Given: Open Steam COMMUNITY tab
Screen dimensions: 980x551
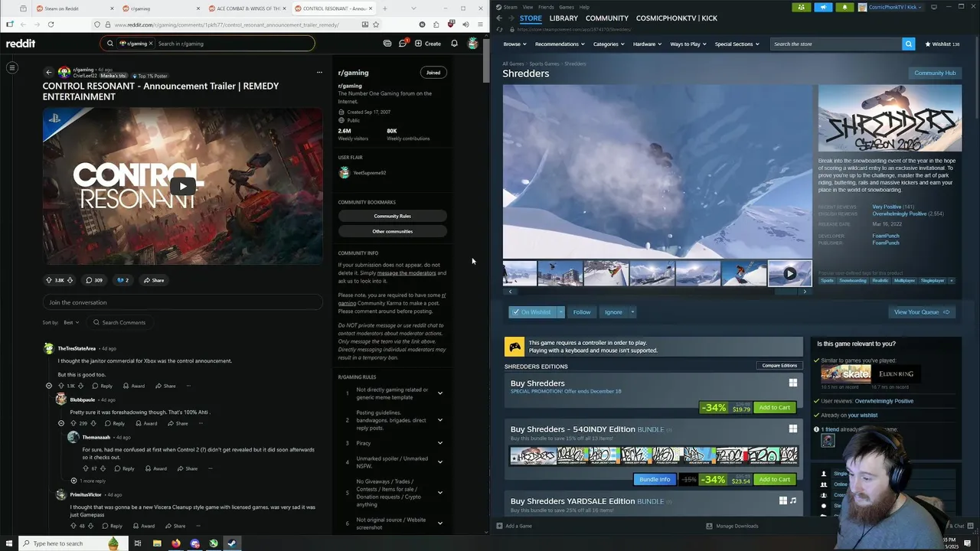Looking at the screenshot, I should [x=607, y=18].
